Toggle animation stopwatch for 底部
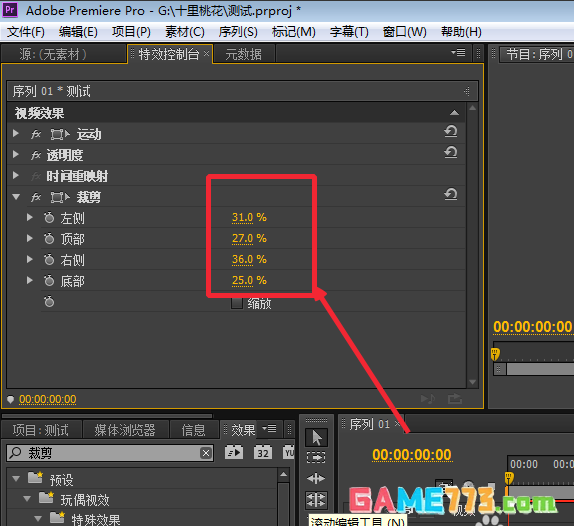This screenshot has width=574, height=526. click(49, 281)
